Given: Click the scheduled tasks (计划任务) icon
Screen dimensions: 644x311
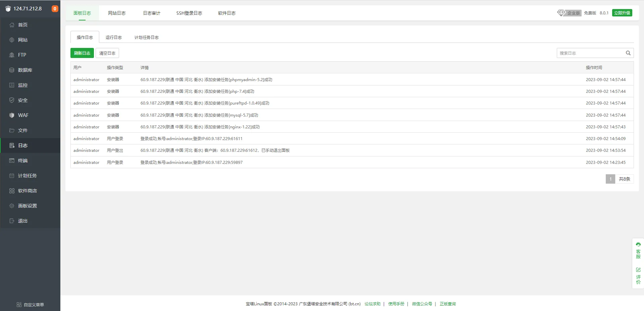Looking at the screenshot, I should pos(12,176).
